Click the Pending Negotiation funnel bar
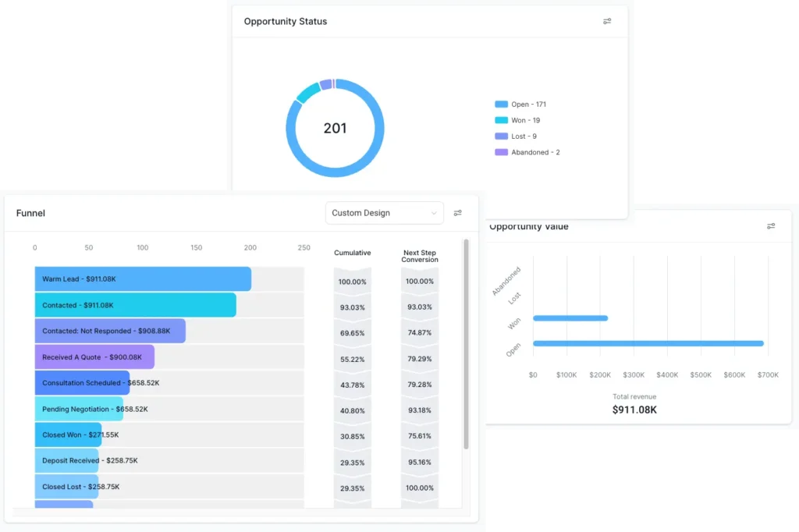The width and height of the screenshot is (799, 532). click(78, 409)
